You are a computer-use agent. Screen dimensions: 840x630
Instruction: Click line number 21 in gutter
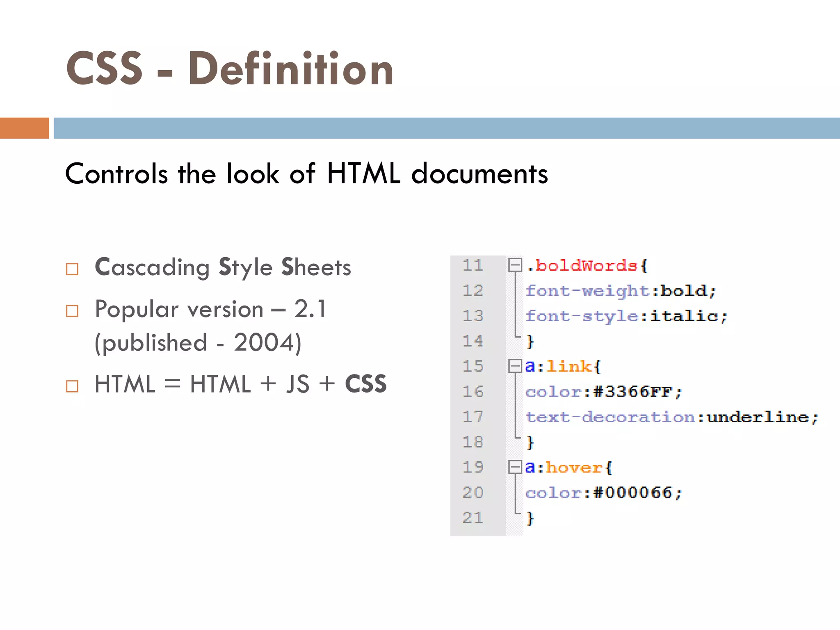[x=472, y=518]
